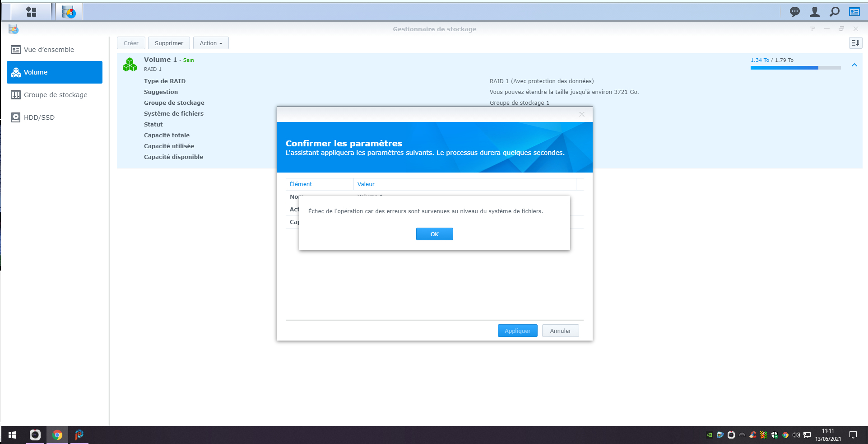Click the Capacité totale label
The height and width of the screenshot is (444, 868).
click(167, 136)
